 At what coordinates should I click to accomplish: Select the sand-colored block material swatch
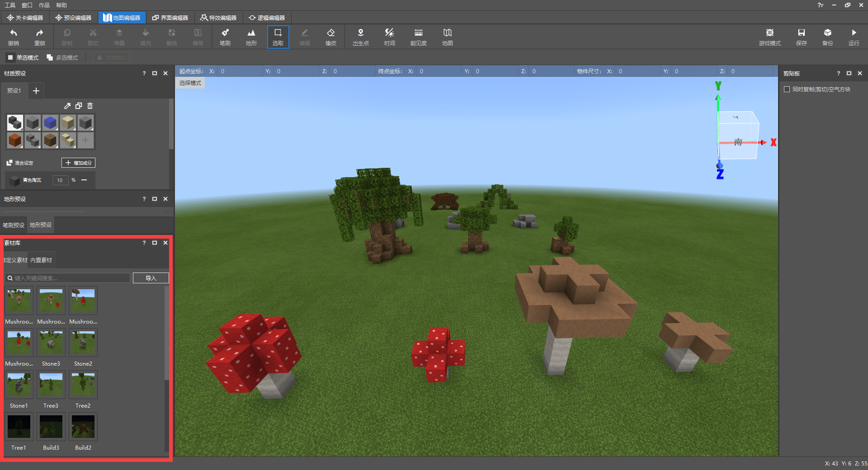(x=68, y=122)
